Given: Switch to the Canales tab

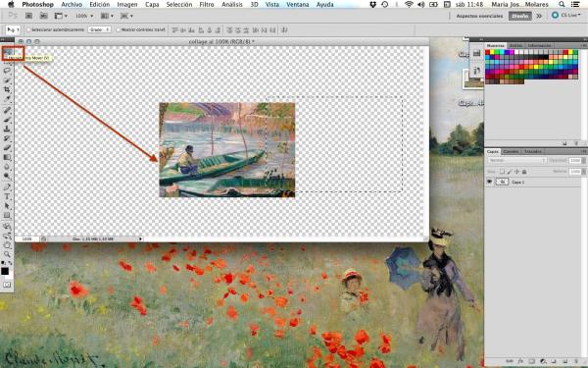Looking at the screenshot, I should click(511, 152).
